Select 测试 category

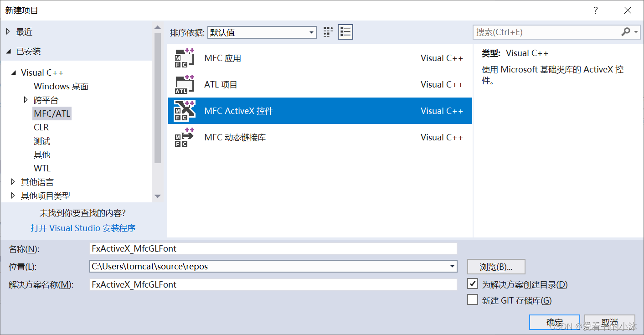coord(42,141)
